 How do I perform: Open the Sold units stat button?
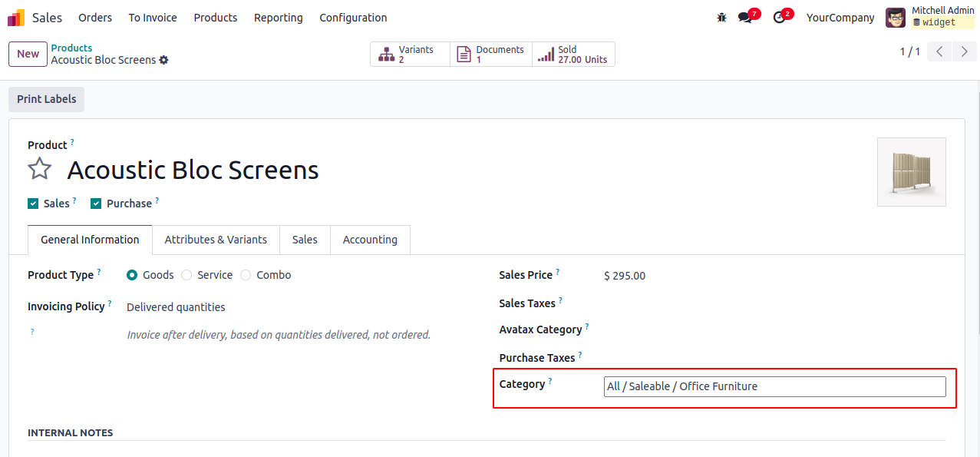click(573, 55)
